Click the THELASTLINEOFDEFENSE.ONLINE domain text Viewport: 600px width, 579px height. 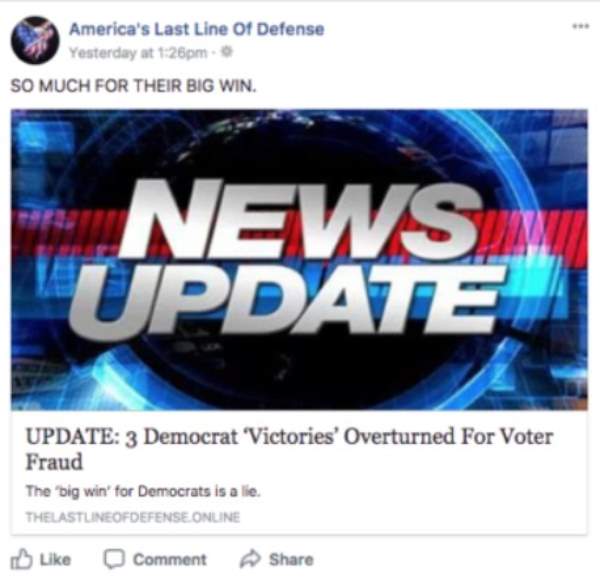tap(133, 517)
